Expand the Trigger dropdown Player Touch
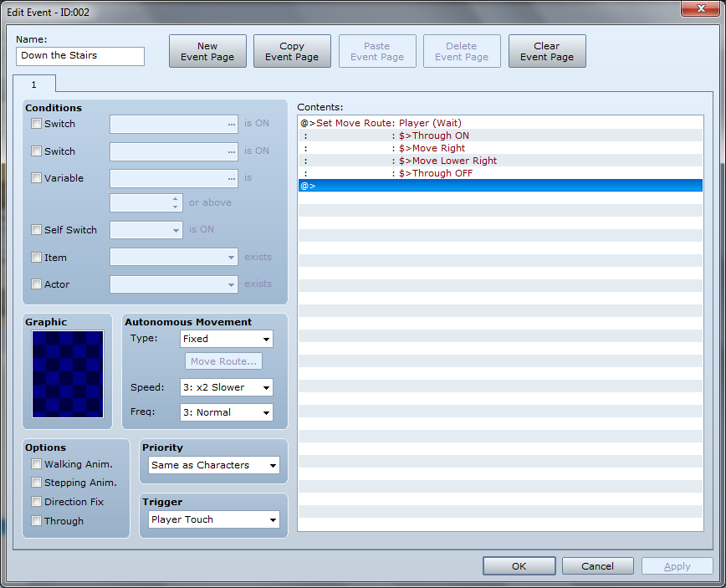This screenshot has height=588, width=726. 214,519
